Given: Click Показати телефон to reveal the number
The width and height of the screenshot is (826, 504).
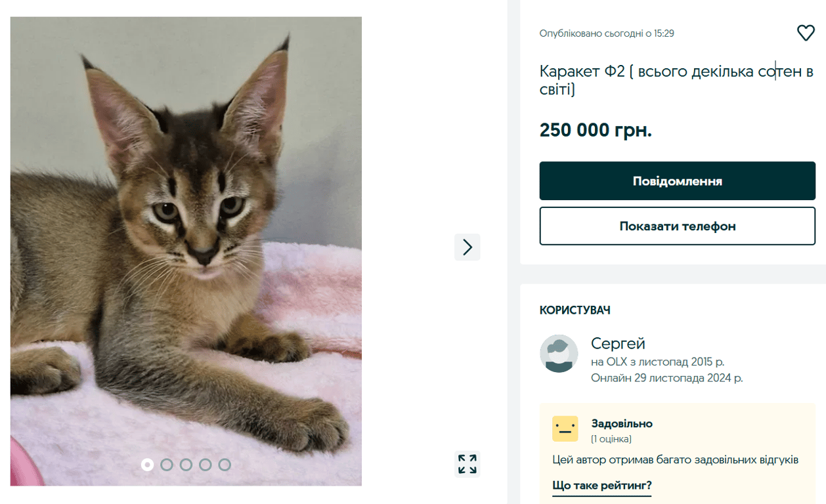Looking at the screenshot, I should [x=677, y=226].
